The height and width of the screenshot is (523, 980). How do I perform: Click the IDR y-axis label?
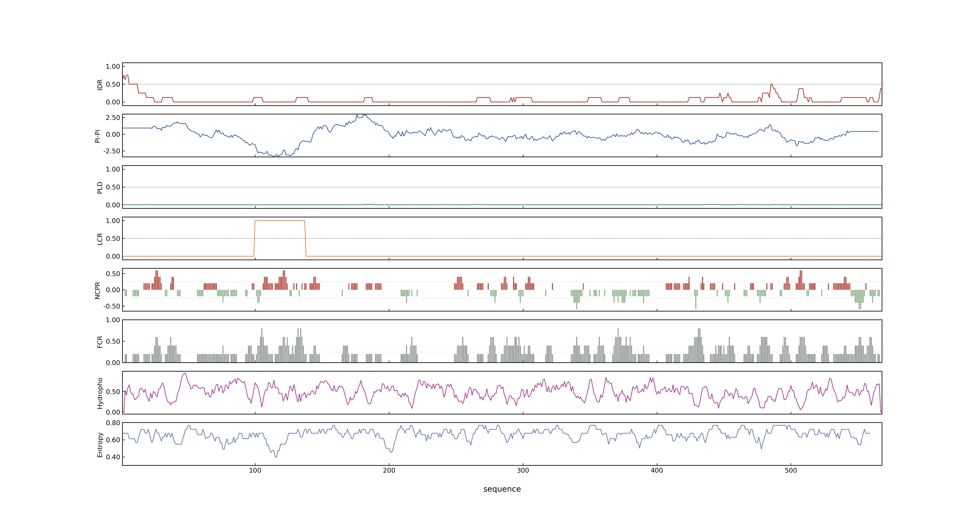pos(100,85)
